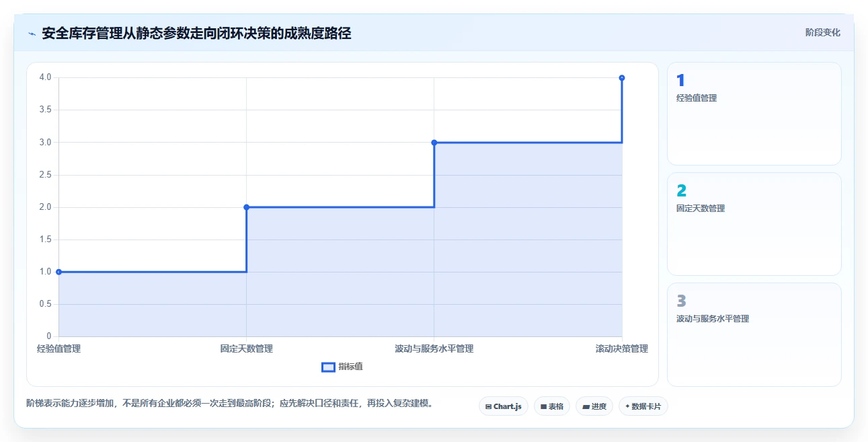Click the 进度 chip

click(x=594, y=406)
